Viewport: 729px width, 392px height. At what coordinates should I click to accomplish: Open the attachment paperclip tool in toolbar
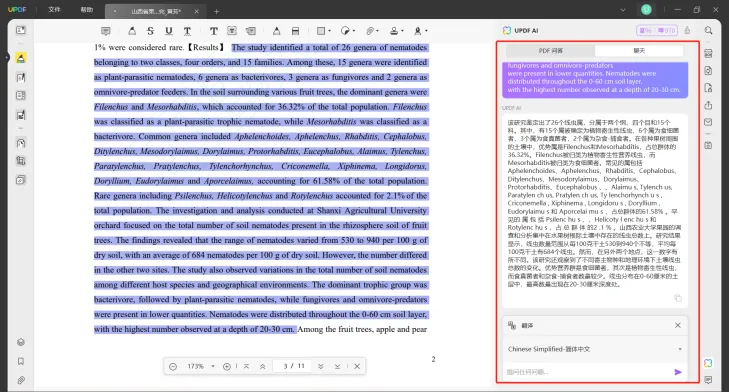tap(370, 31)
